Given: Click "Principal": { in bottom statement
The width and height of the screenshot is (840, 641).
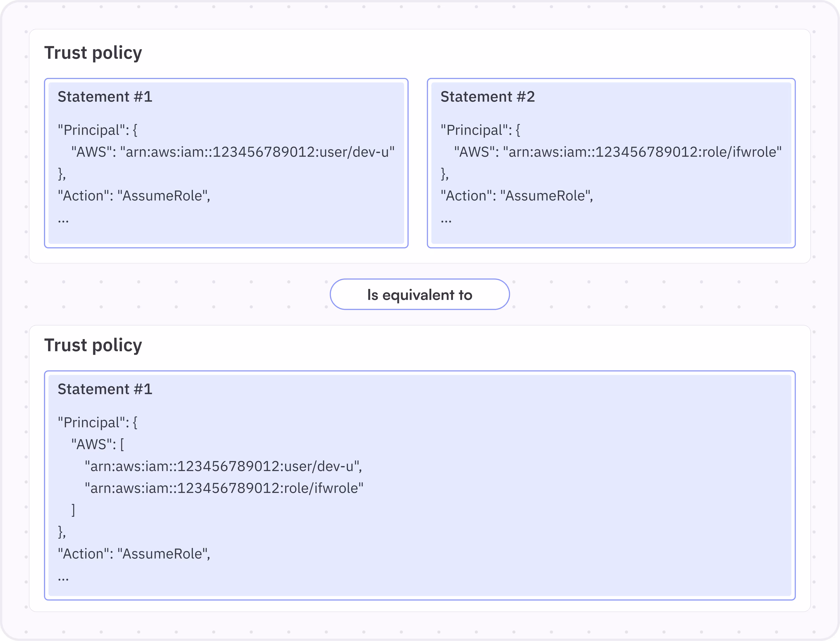Looking at the screenshot, I should click(97, 422).
